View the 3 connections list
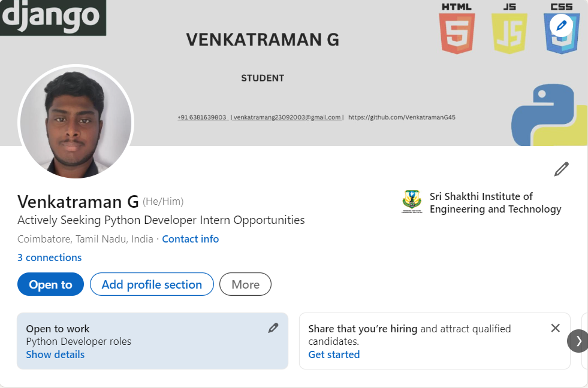The image size is (588, 388). tap(49, 257)
